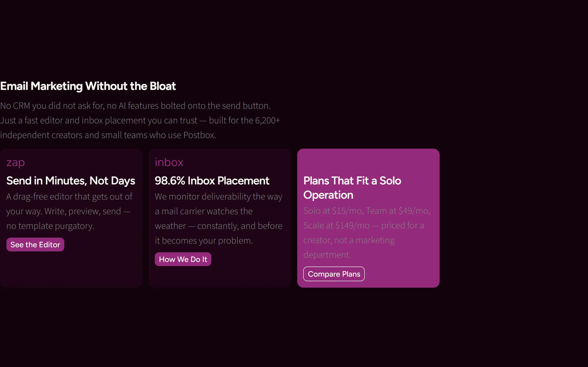Image resolution: width=588 pixels, height=367 pixels.
Task: Open the See the Editor button
Action: point(35,245)
